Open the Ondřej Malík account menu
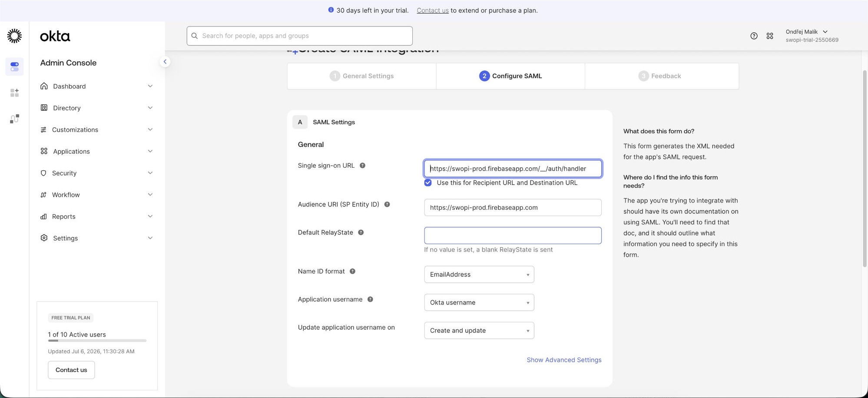The image size is (868, 398). (x=812, y=36)
